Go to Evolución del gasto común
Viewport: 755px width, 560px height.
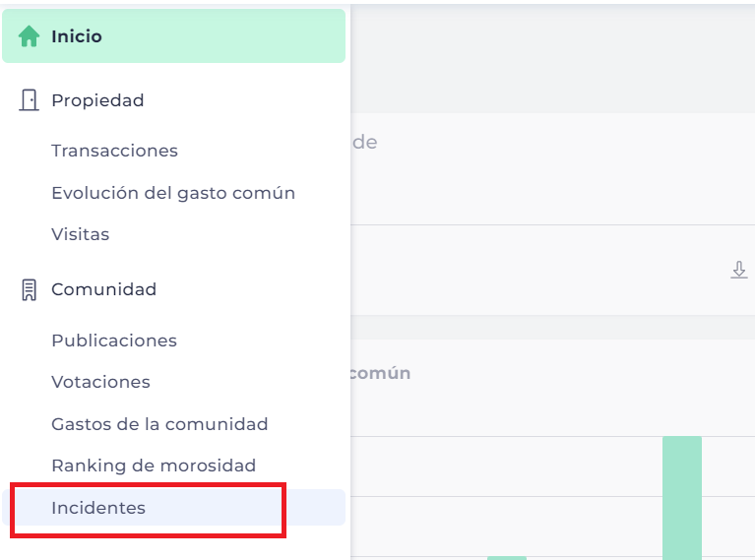pyautogui.click(x=173, y=193)
